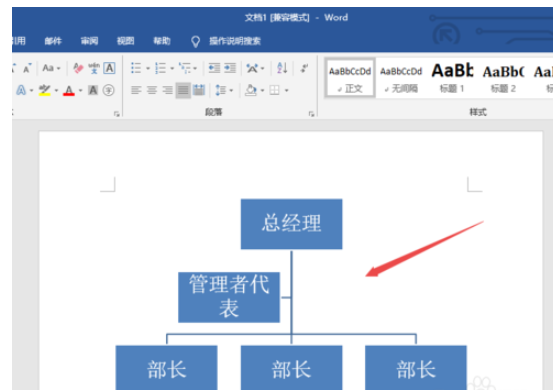Apply bullet list formatting
The height and width of the screenshot is (390, 553).
coord(136,68)
